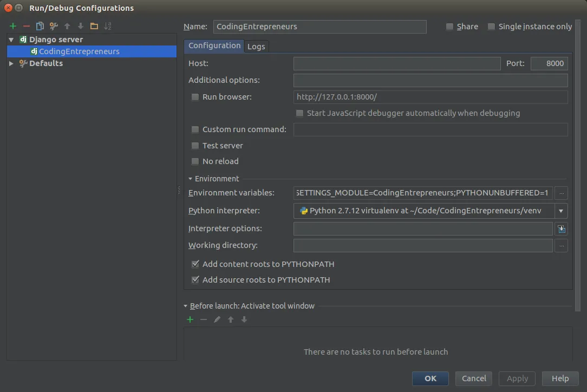Click Django icon of Django server node
Viewport: 587px width, 392px height.
point(23,40)
